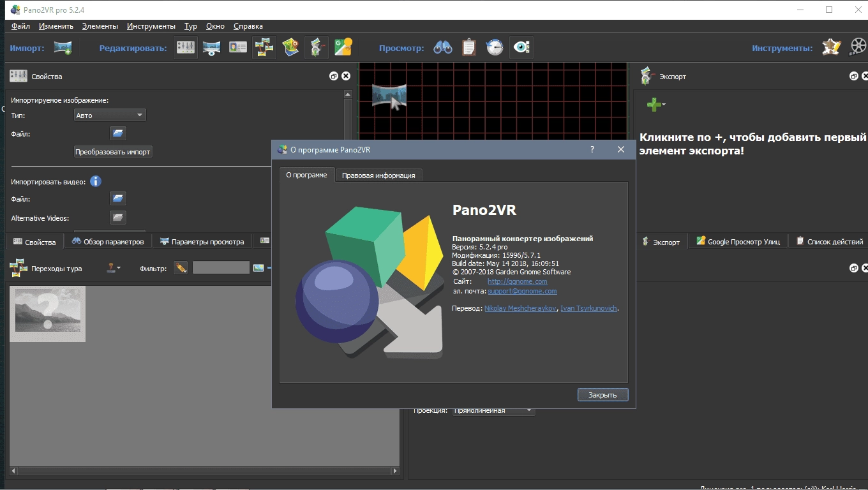Select the 'Свойства' bottom tab

tap(36, 242)
